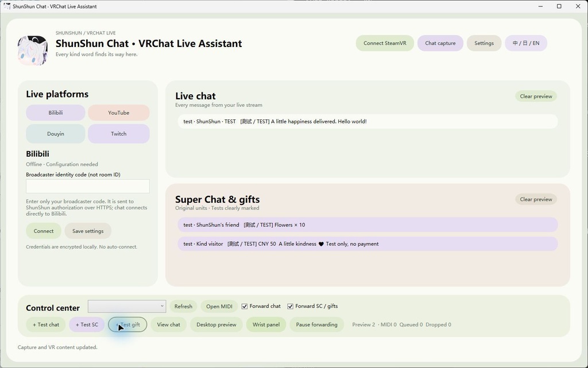
Task: Click the ShunShun avatar logo image
Action: coord(33,50)
